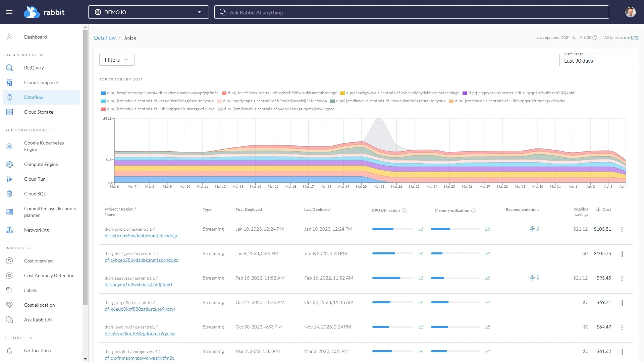Select BigQuery in the sidebar
Viewport: 644px width, 362px height.
(x=34, y=68)
